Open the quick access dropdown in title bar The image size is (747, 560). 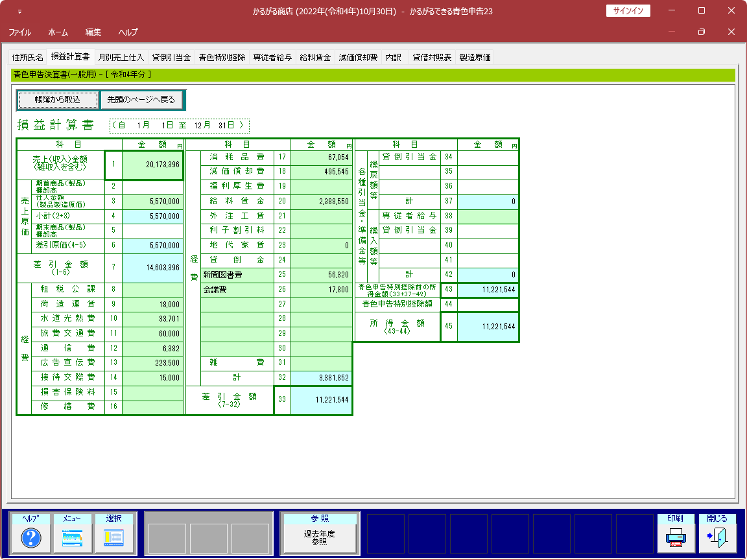coord(19,11)
